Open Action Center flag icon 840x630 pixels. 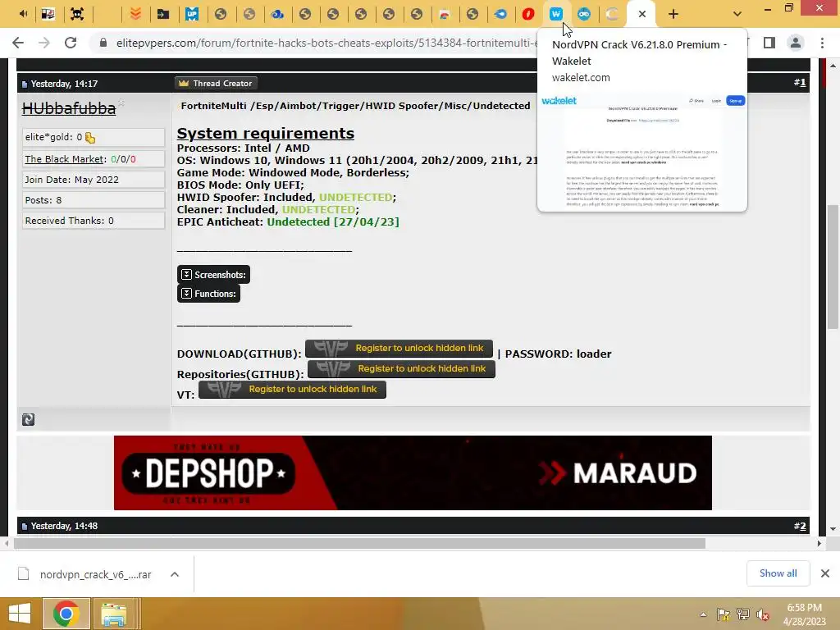723,614
